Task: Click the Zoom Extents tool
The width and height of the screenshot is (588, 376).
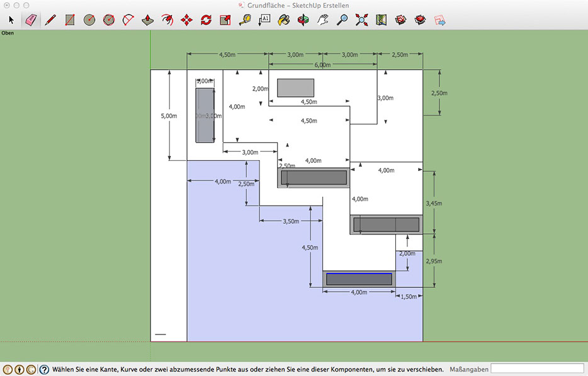Action: (x=361, y=20)
